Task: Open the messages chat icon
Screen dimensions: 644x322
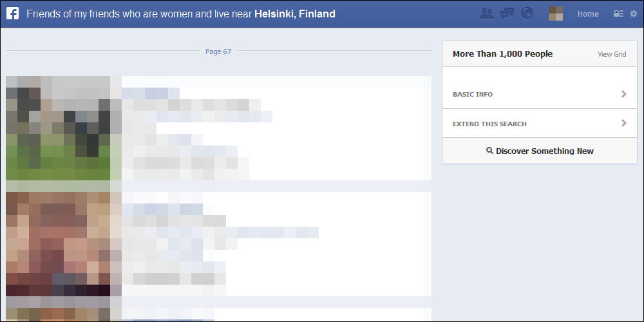Action: coord(507,14)
